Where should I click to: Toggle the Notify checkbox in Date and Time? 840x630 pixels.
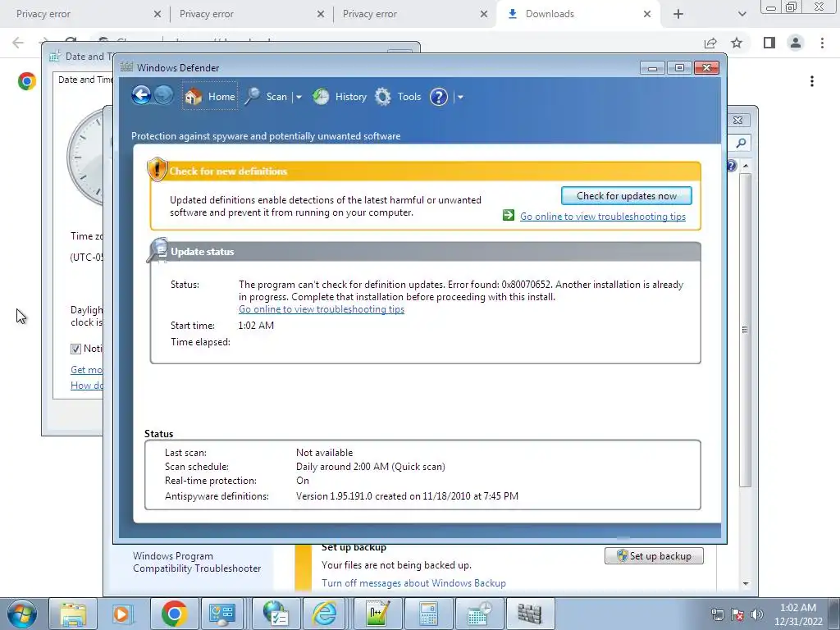(x=75, y=349)
